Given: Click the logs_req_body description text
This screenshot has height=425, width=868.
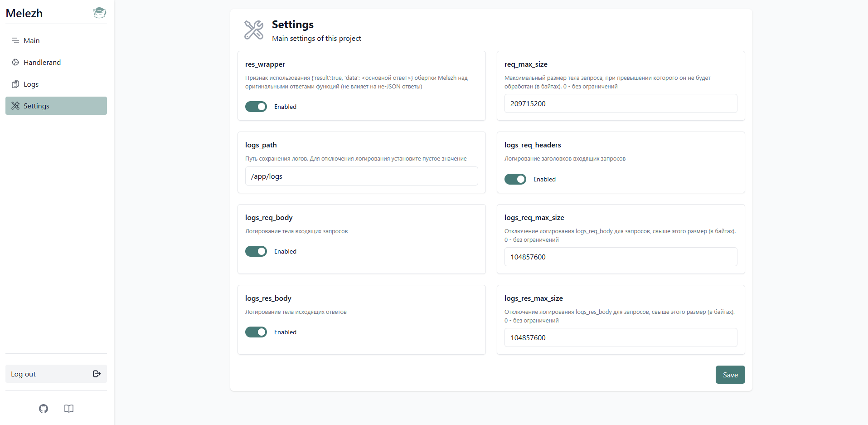Looking at the screenshot, I should coord(296,231).
